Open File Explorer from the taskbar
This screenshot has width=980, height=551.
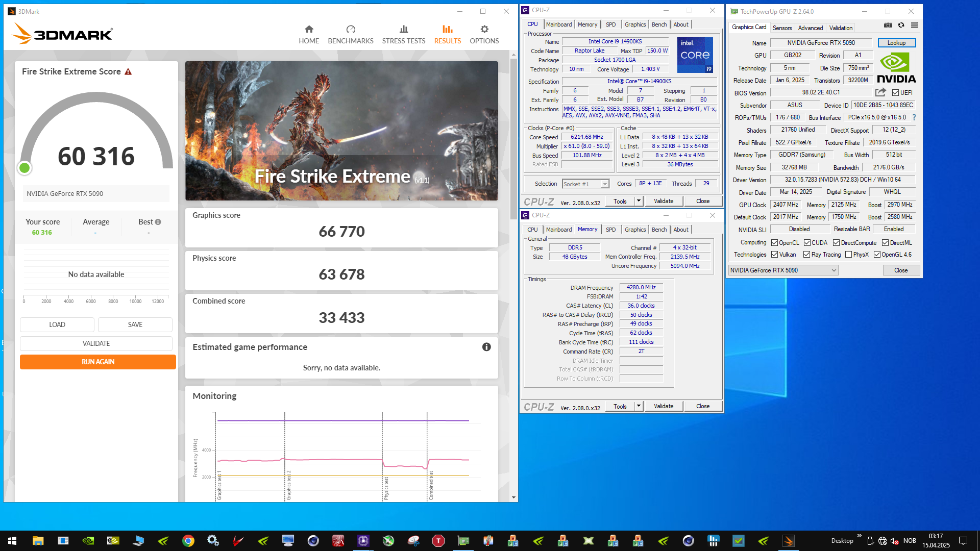pyautogui.click(x=38, y=541)
